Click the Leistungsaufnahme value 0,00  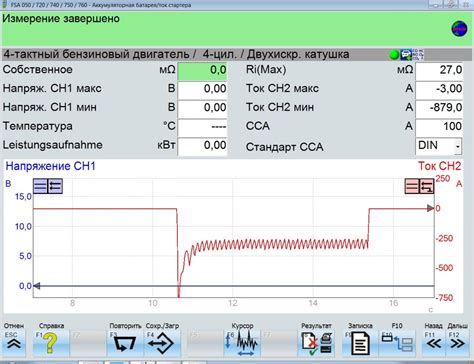(202, 146)
